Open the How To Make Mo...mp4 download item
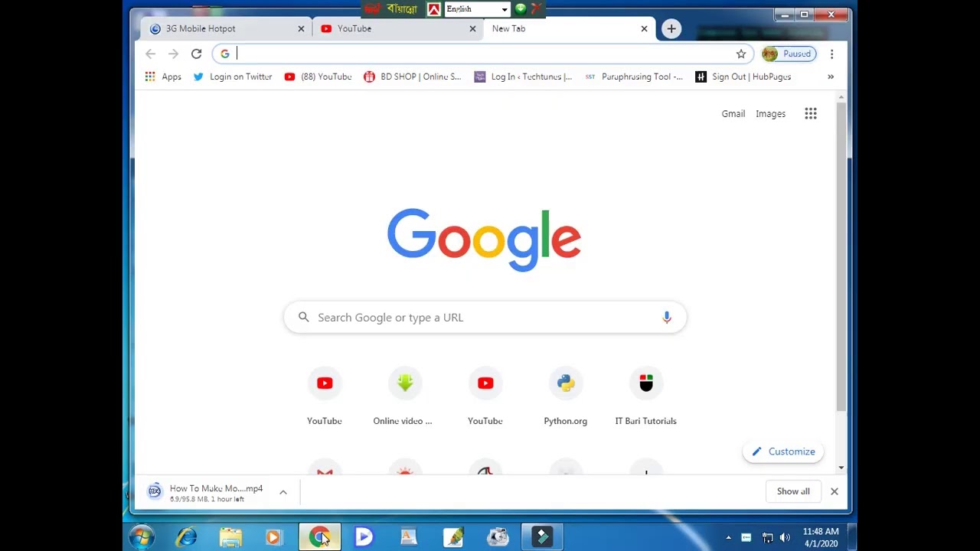Viewport: 980px width, 551px height. 207,492
